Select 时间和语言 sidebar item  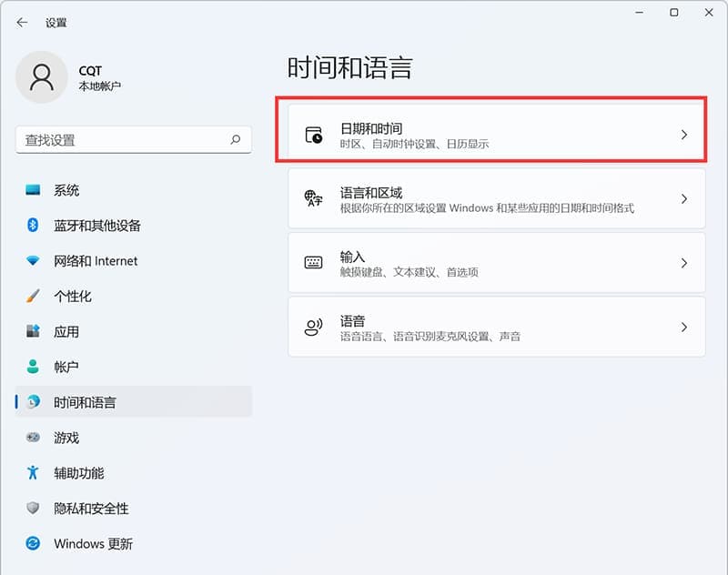tap(85, 402)
